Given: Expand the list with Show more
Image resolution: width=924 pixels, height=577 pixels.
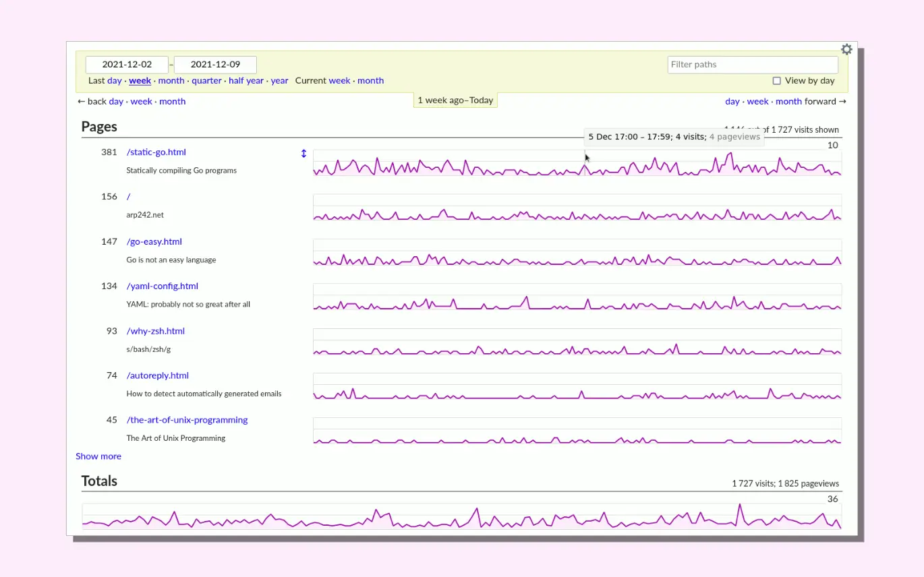Looking at the screenshot, I should 98,456.
